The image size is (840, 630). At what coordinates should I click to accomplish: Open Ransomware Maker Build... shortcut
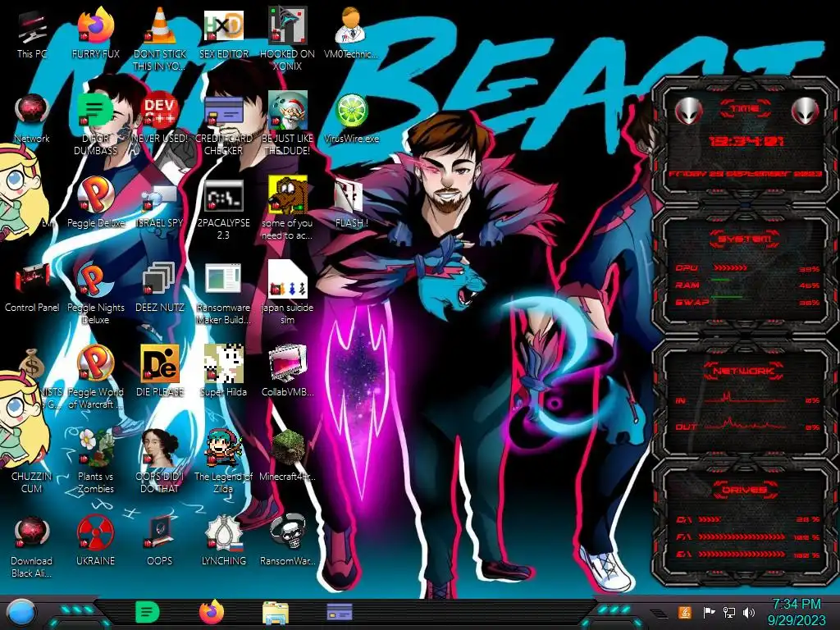click(223, 294)
